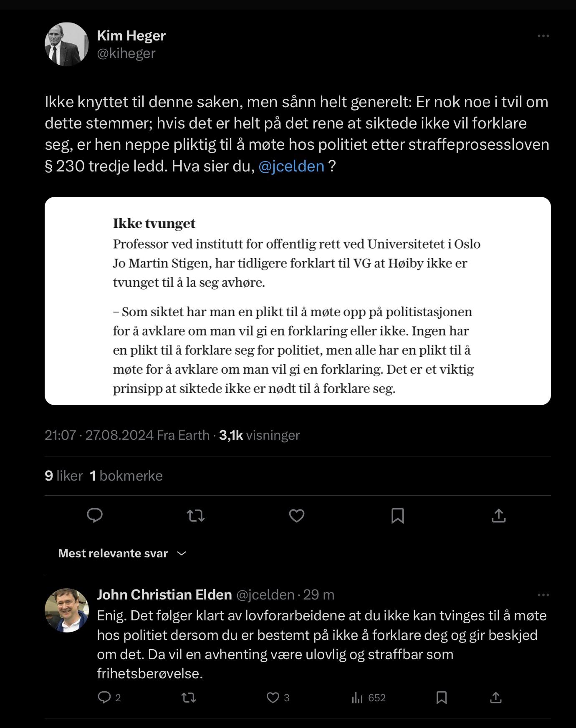Viewport: 576px width, 728px height.
Task: Bookmark Kim Heger's main tweet
Action: pos(398,516)
